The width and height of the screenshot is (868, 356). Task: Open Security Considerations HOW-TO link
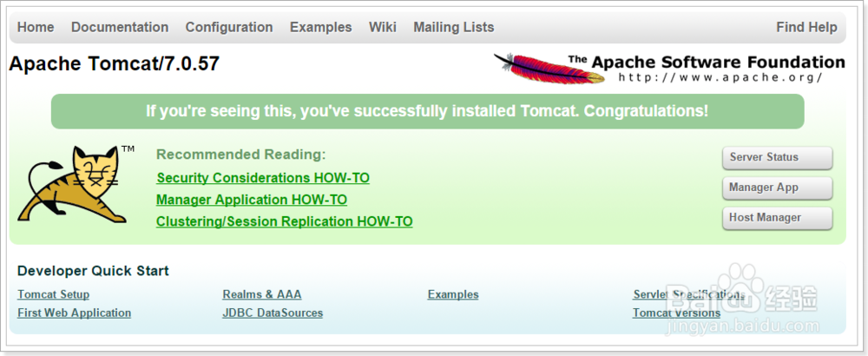click(x=263, y=178)
